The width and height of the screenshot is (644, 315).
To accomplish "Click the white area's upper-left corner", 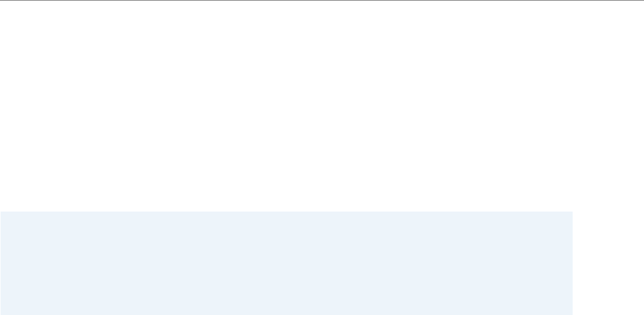I will (x=2, y=2).
